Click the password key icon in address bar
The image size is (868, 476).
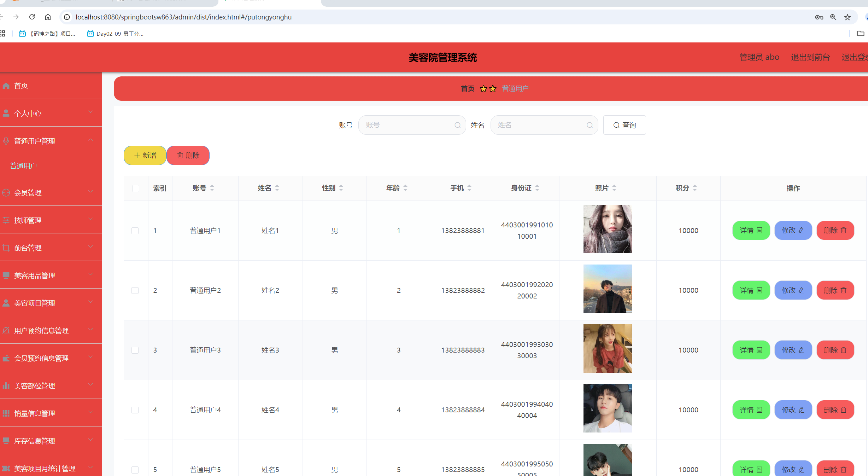coord(819,17)
